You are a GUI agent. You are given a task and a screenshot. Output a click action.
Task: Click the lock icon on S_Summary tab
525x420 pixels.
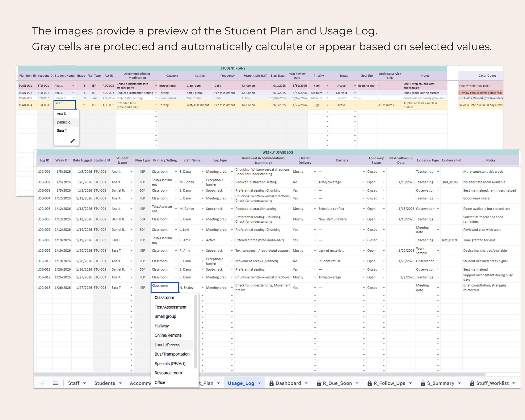pyautogui.click(x=423, y=383)
